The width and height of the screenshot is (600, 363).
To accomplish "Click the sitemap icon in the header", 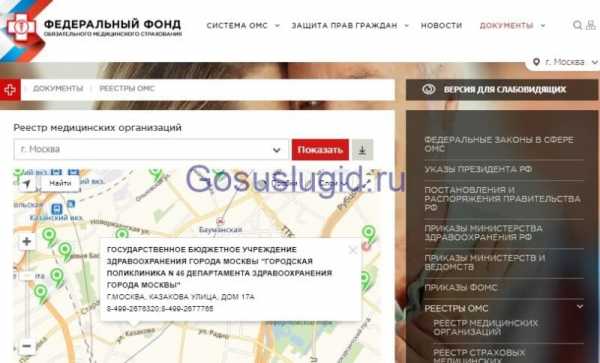I will tap(591, 25).
